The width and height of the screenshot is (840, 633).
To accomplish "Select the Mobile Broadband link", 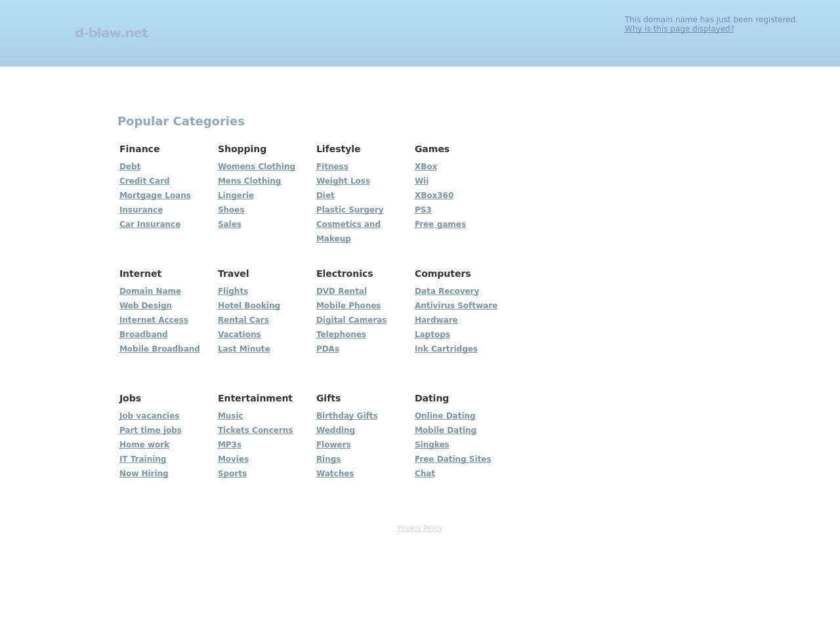I will pos(159,349).
